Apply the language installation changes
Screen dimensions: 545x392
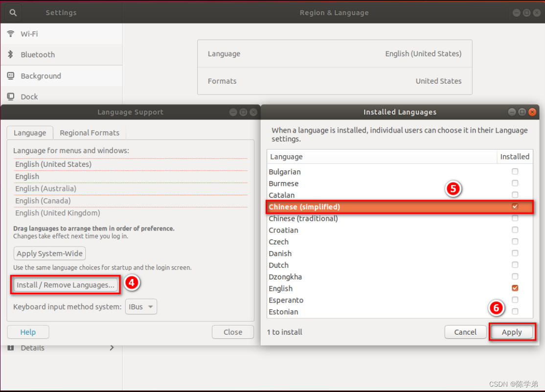512,332
